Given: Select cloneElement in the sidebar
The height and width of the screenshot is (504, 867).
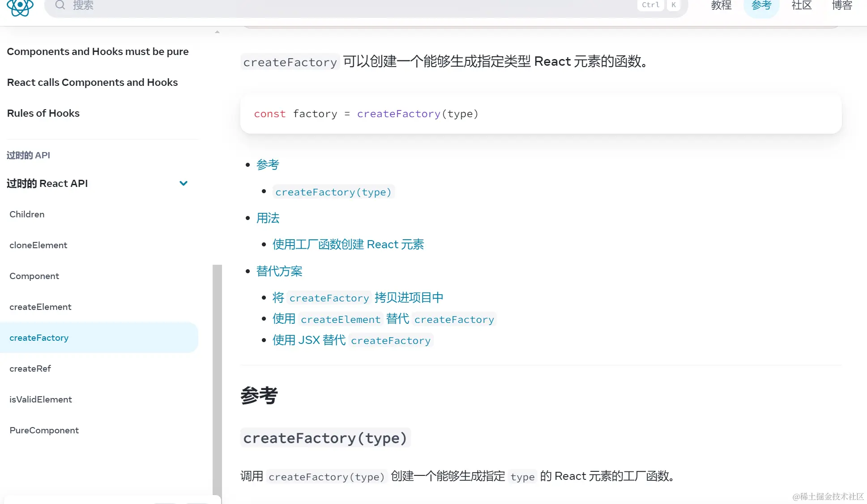Looking at the screenshot, I should (38, 245).
